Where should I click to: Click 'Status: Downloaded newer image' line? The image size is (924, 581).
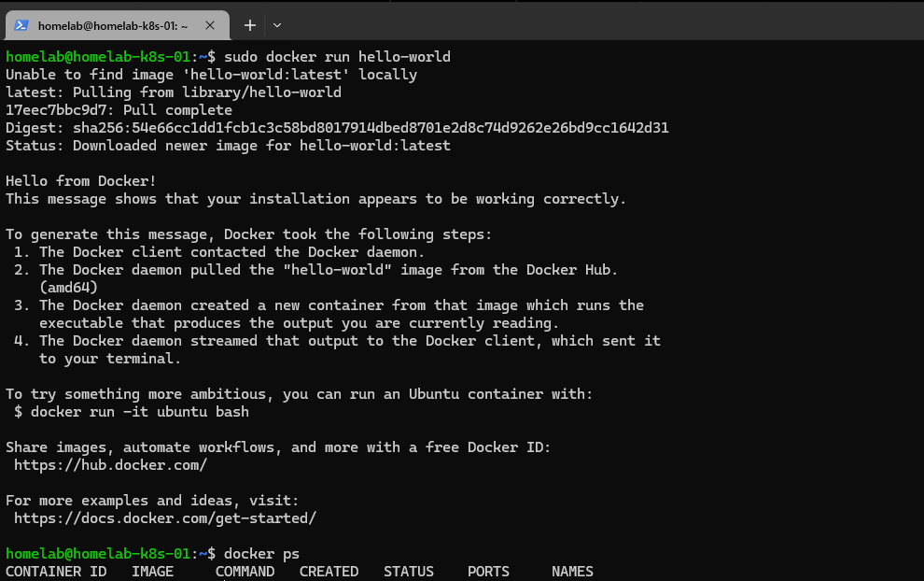pyautogui.click(x=228, y=146)
